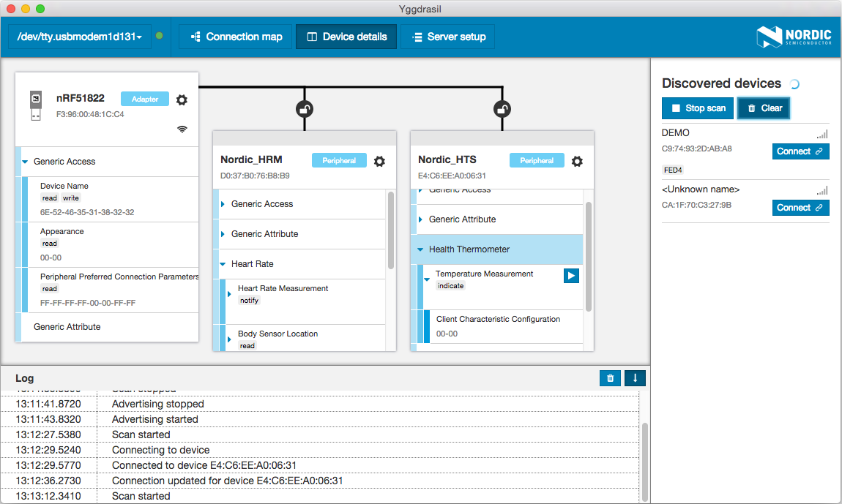Click log entry 'Connection updated for device'
The image size is (842, 504).
point(227,481)
